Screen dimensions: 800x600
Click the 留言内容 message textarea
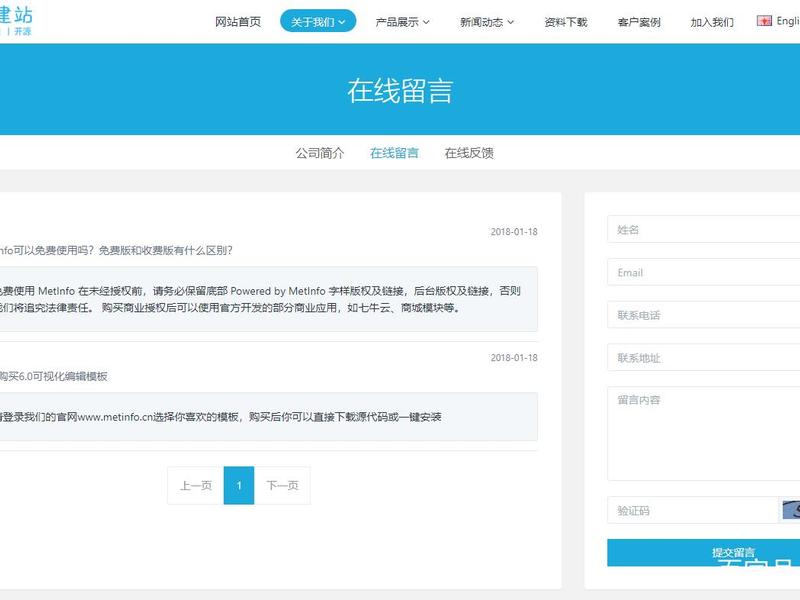[704, 434]
